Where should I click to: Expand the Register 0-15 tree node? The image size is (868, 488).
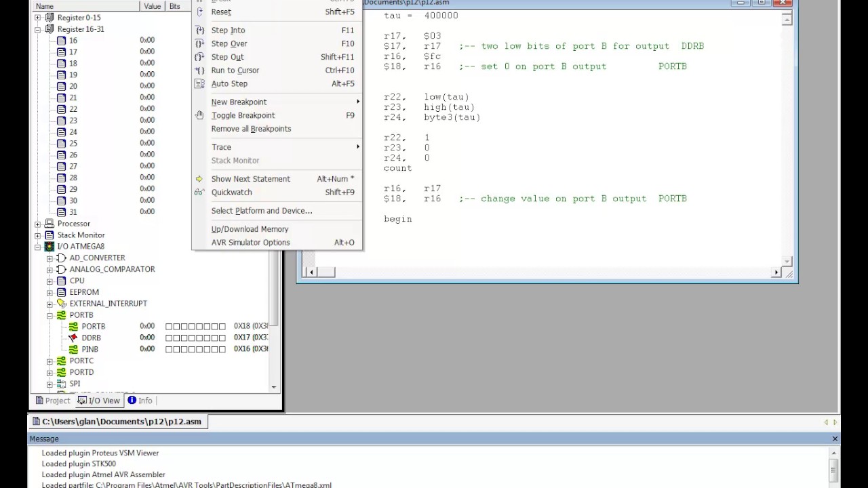coord(38,18)
